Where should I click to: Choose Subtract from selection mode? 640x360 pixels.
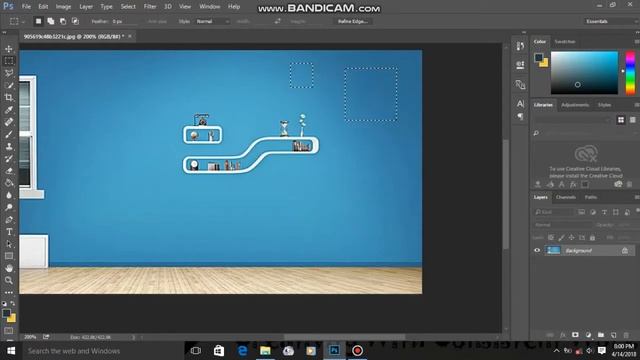pyautogui.click(x=63, y=21)
